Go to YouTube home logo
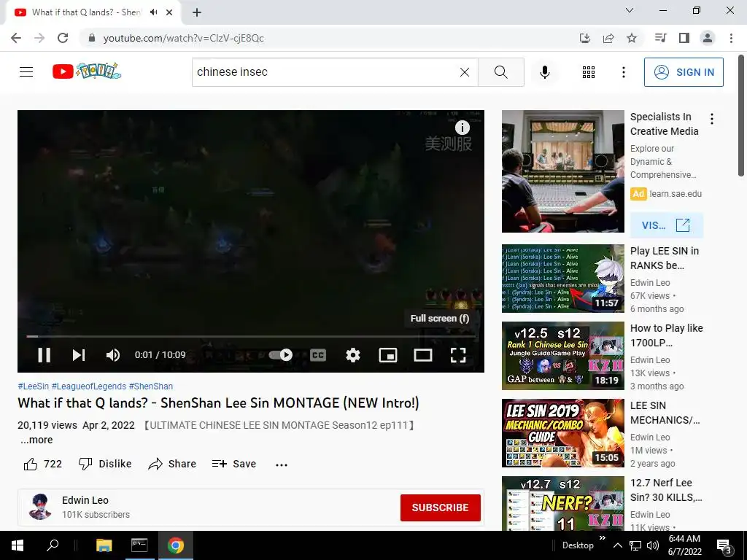The height and width of the screenshot is (560, 747). click(87, 71)
